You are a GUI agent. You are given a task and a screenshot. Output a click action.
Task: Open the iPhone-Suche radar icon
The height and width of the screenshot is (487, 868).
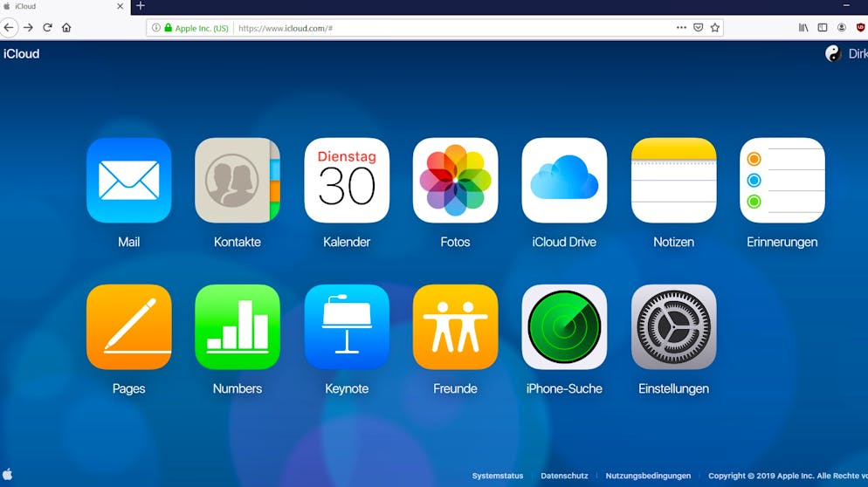coord(564,327)
